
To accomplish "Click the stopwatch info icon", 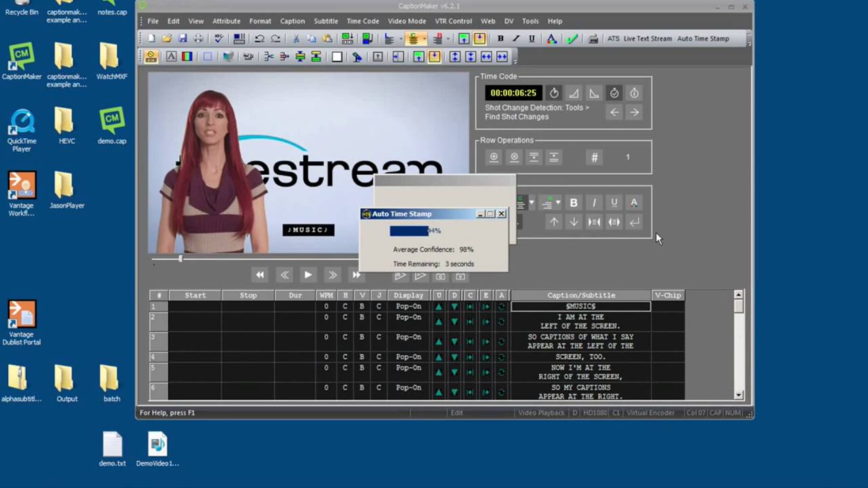I will click(634, 93).
